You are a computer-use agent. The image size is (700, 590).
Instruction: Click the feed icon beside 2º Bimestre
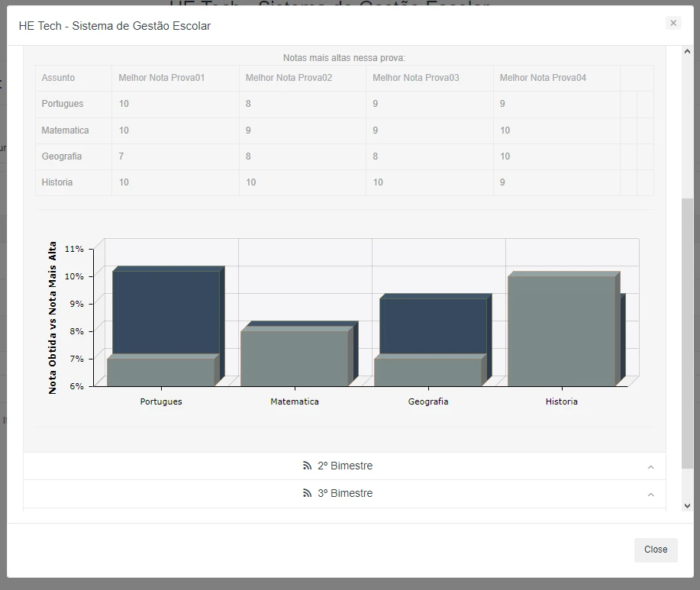pos(307,466)
